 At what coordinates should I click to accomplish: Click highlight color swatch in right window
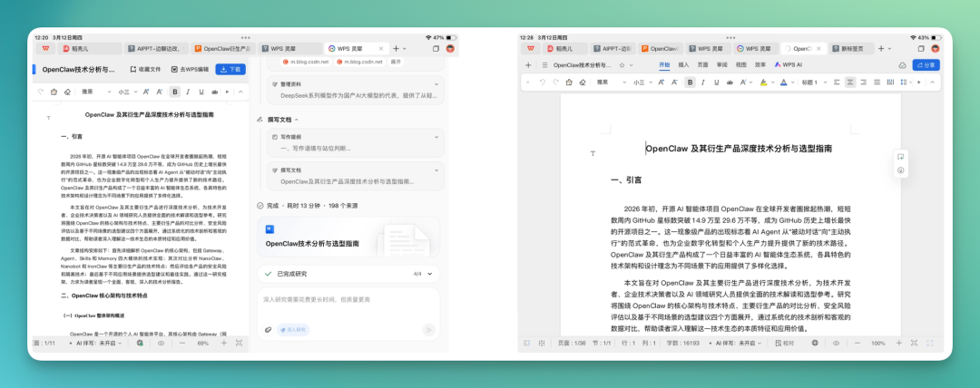pos(763,82)
